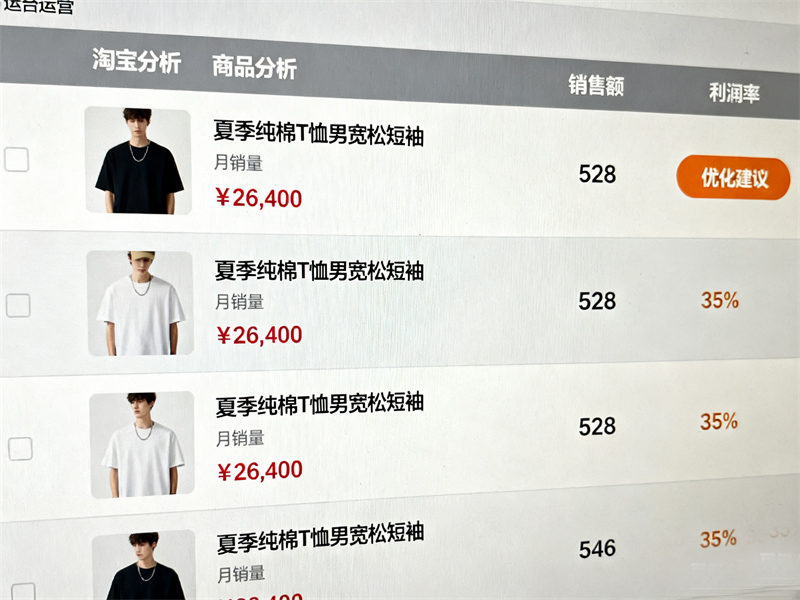This screenshot has width=800, height=600.
Task: Click the first product title 夏季纯棉T恤男宽松短袖
Action: point(319,133)
